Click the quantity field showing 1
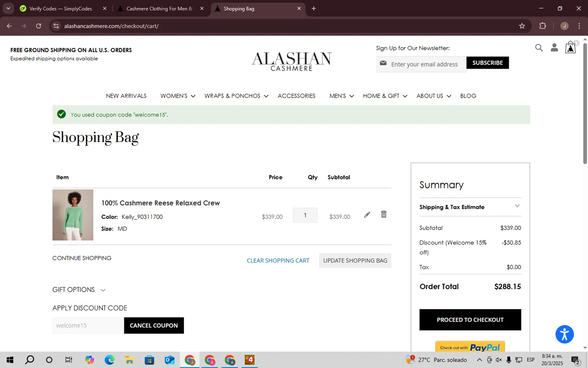Image resolution: width=588 pixels, height=368 pixels. coord(305,215)
